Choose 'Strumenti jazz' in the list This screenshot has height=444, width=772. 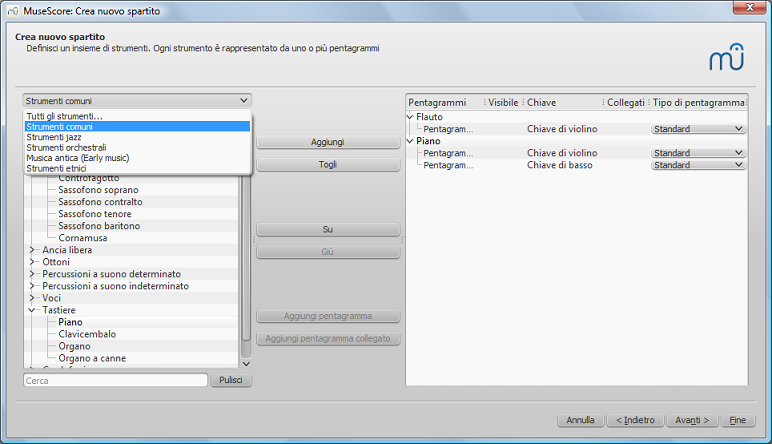[56, 137]
